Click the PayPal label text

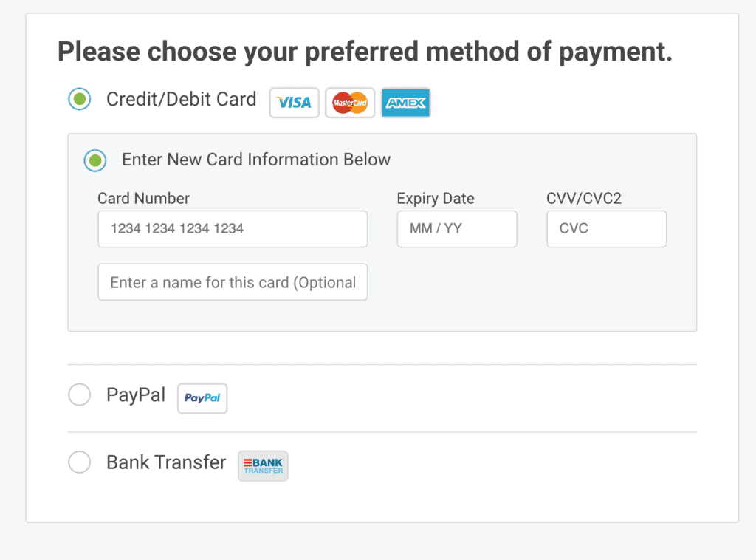click(135, 395)
